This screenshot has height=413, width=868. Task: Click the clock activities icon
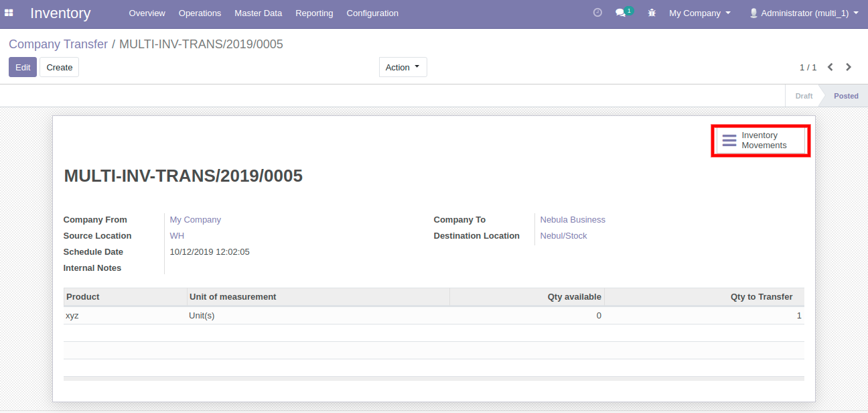click(x=597, y=13)
